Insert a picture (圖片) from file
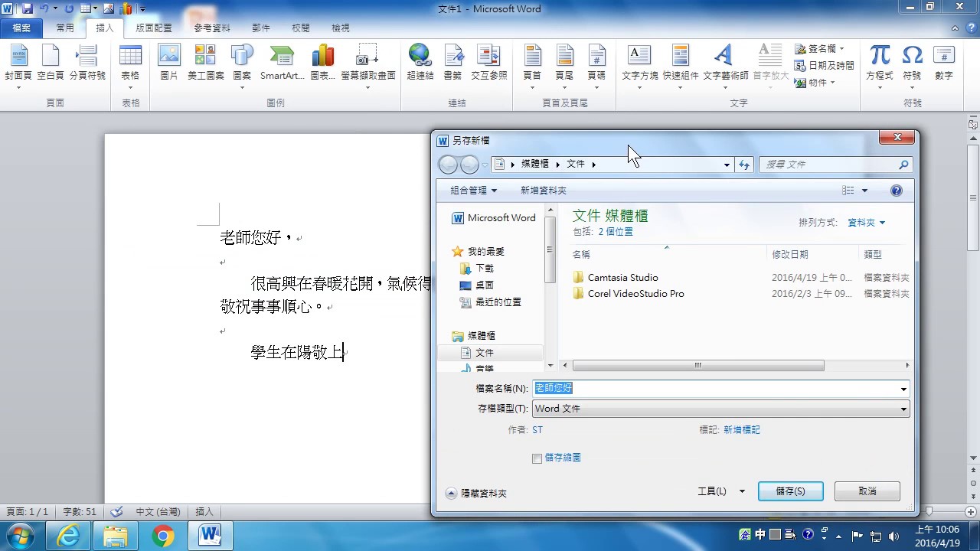 tap(168, 66)
